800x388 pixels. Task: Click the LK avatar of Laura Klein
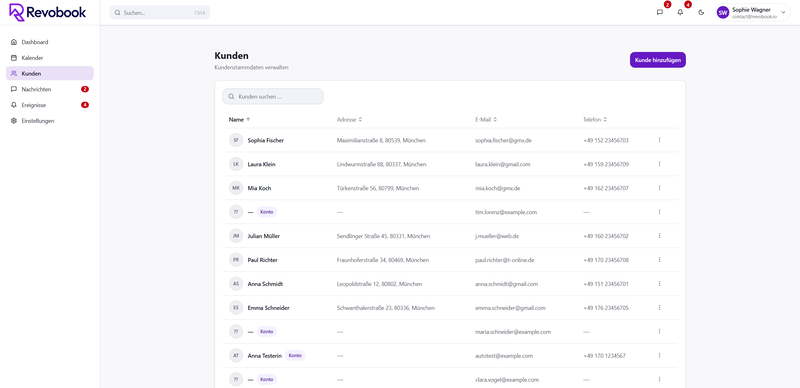coord(236,164)
